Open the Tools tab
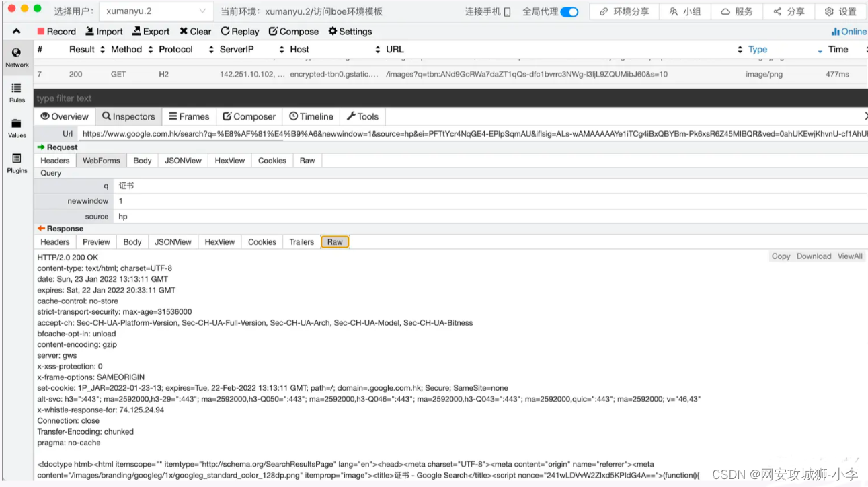The height and width of the screenshot is (487, 868). click(362, 116)
